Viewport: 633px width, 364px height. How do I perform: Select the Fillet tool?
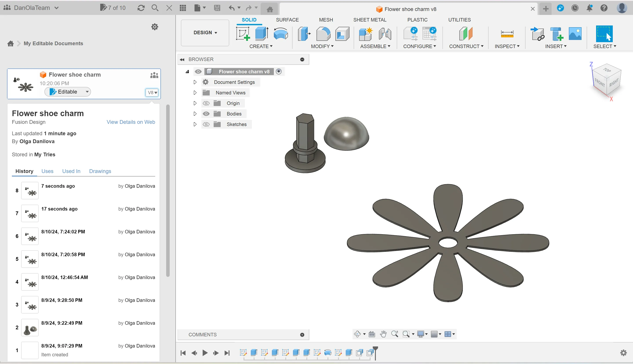click(323, 34)
